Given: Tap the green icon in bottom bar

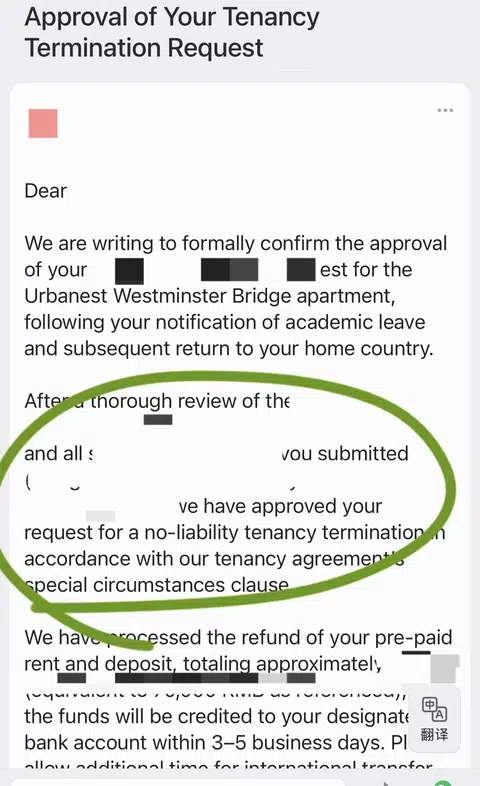Looking at the screenshot, I should click(x=443, y=783).
